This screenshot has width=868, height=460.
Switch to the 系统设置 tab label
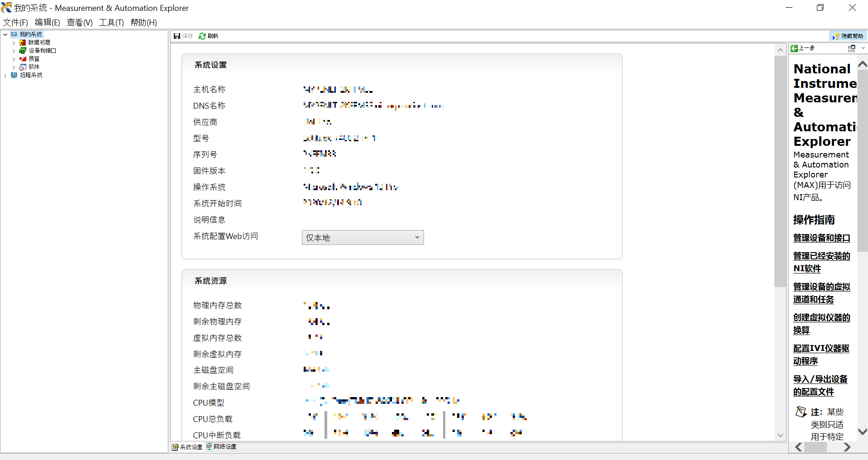191,447
